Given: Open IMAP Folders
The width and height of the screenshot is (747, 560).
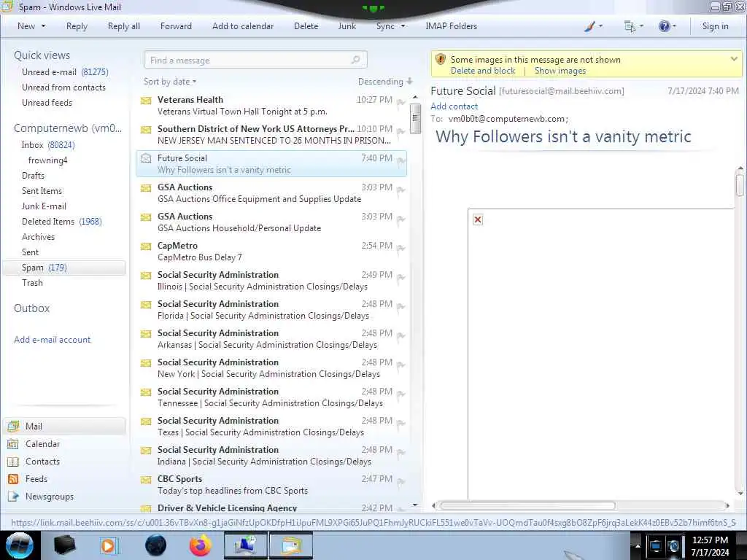Looking at the screenshot, I should point(451,26).
